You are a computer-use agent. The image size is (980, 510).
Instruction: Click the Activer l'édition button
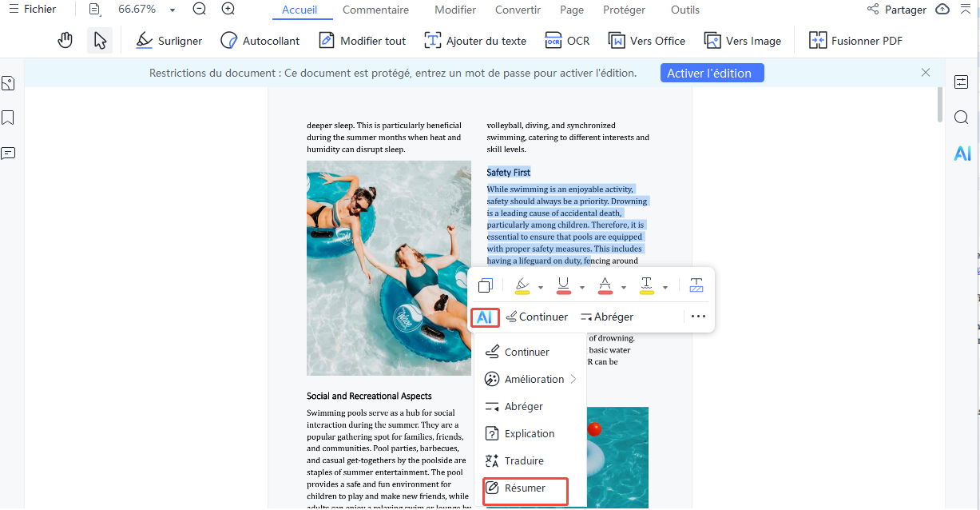pos(712,73)
